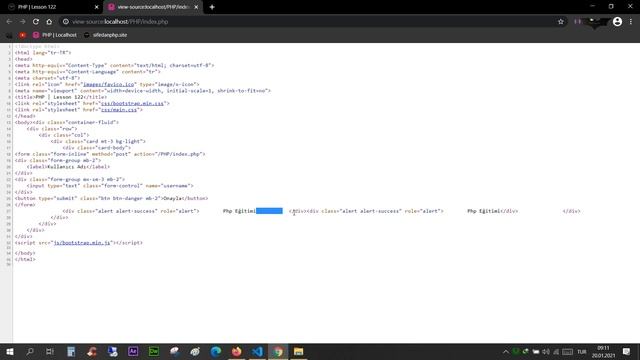Open the browser home page
The height and width of the screenshot is (360, 640).
[49, 22]
